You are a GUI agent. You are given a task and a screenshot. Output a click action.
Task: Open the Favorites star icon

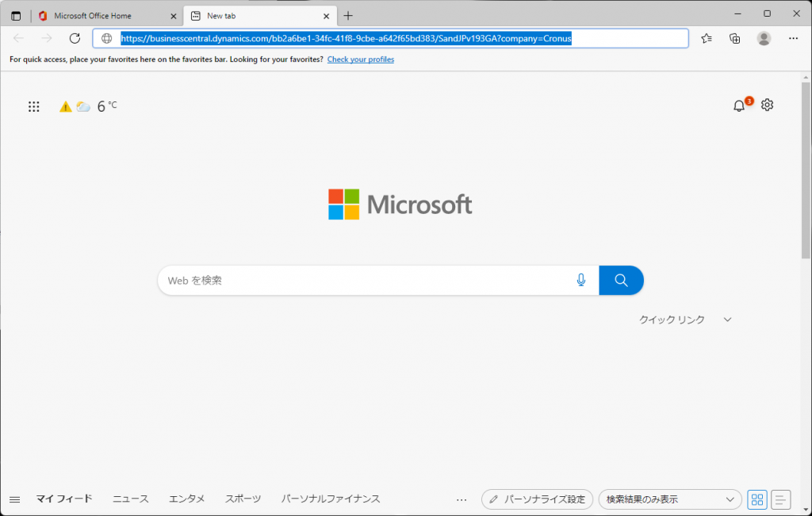(707, 38)
